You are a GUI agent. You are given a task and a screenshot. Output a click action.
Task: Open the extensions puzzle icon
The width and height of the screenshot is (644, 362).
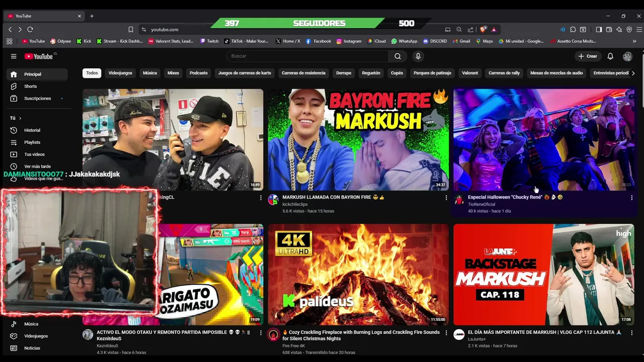[x=573, y=30]
